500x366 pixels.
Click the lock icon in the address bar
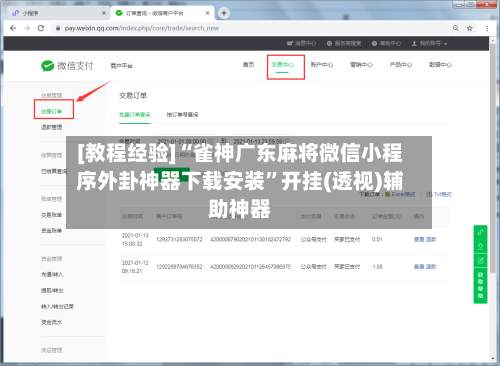[58, 28]
